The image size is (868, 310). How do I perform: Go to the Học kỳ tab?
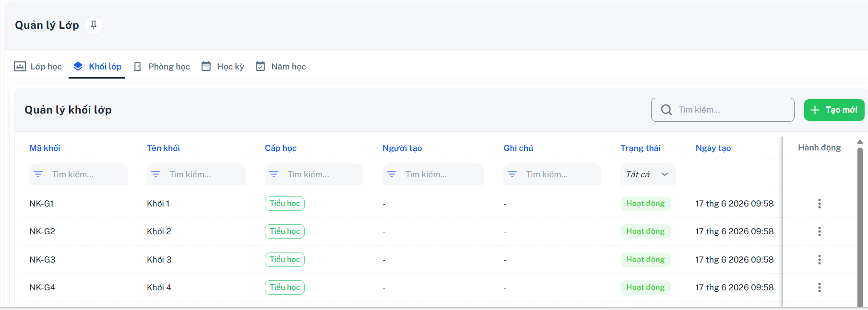coord(223,67)
